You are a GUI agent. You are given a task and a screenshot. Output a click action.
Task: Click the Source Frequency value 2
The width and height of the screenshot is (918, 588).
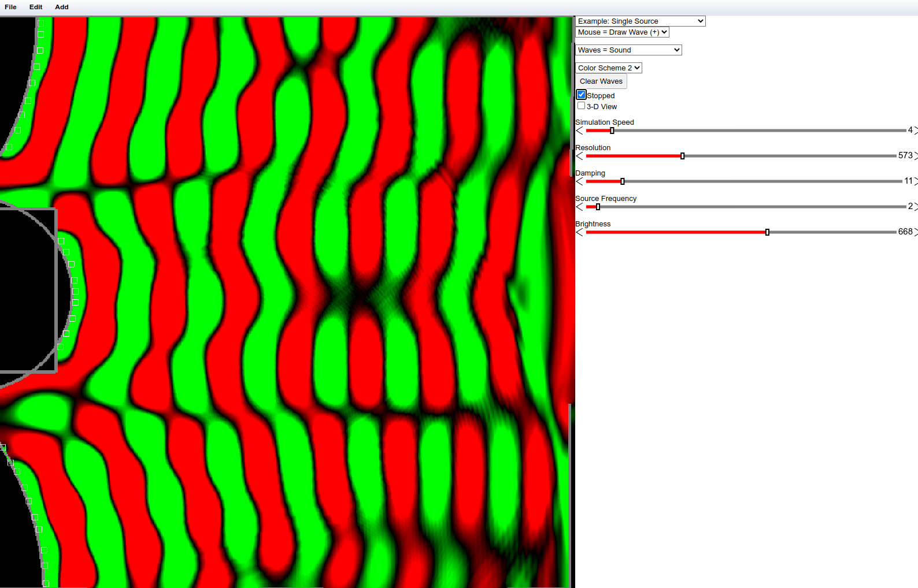pos(910,206)
